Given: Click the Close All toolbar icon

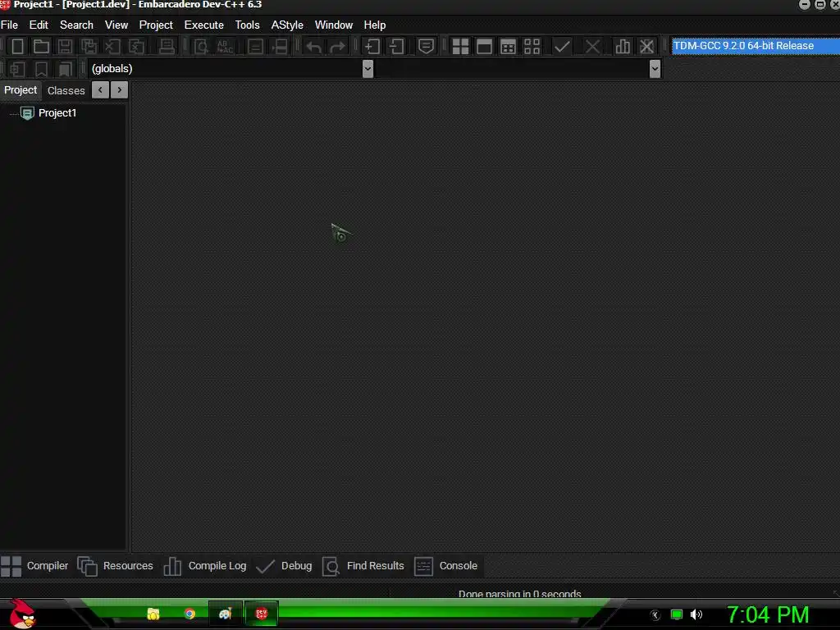Looking at the screenshot, I should pos(136,46).
